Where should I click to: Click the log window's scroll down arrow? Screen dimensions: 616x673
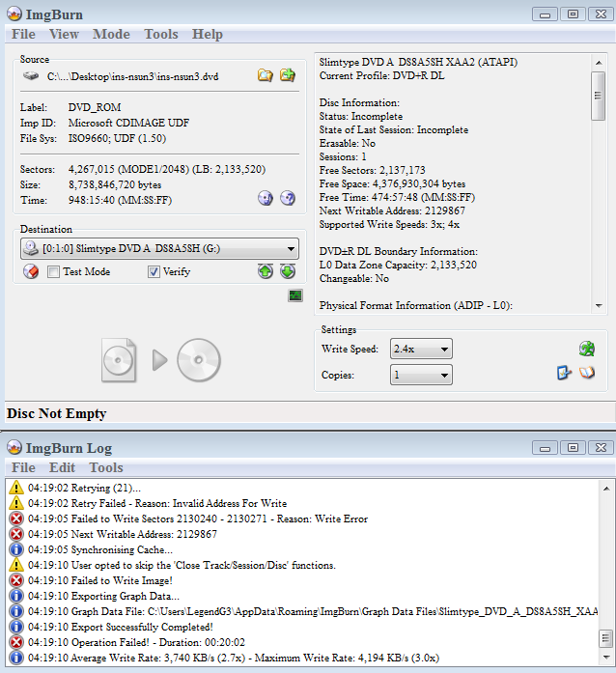click(606, 658)
